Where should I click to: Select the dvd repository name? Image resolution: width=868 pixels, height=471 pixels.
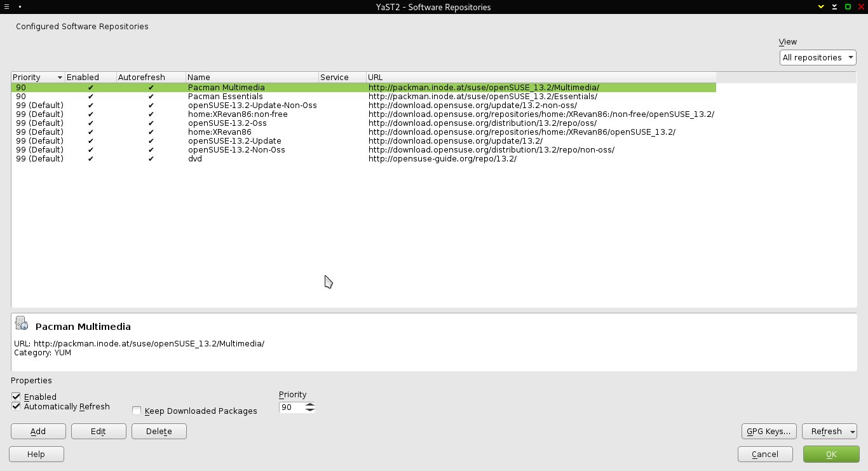pyautogui.click(x=195, y=158)
